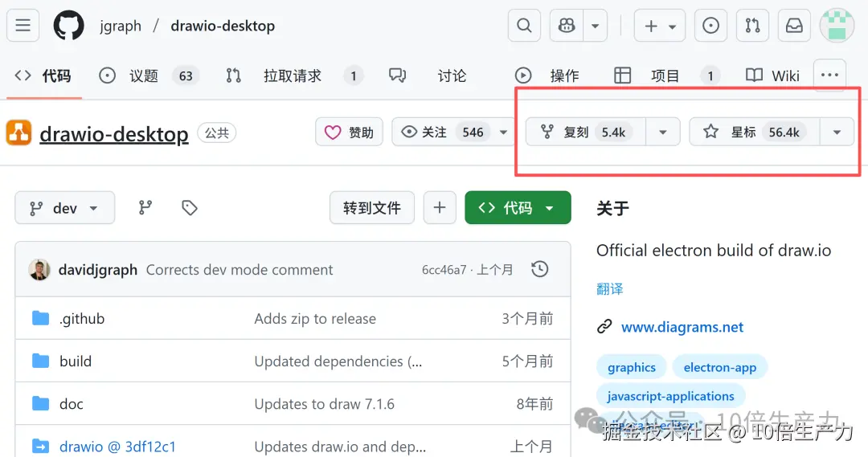
Task: Open the add file plus button
Action: 440,208
